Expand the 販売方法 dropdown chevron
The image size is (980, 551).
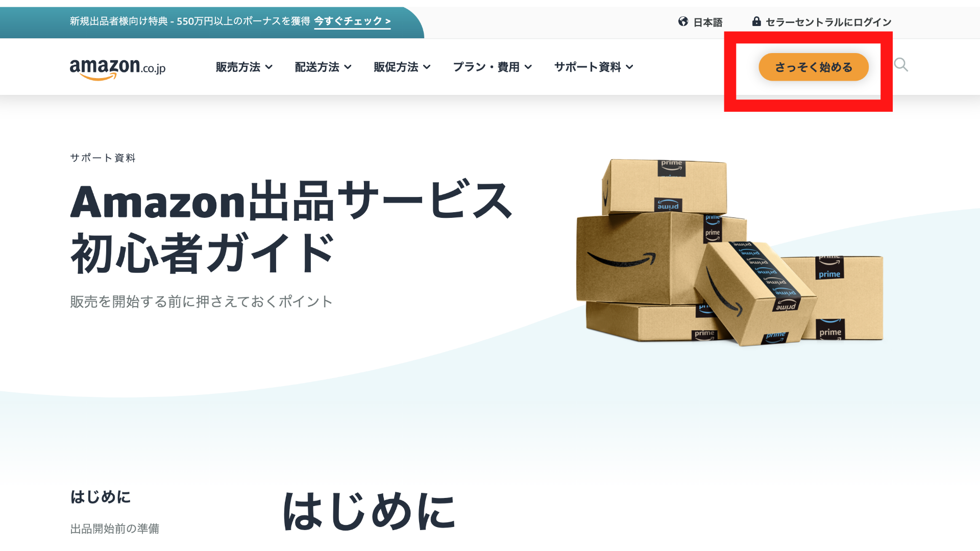tap(269, 67)
